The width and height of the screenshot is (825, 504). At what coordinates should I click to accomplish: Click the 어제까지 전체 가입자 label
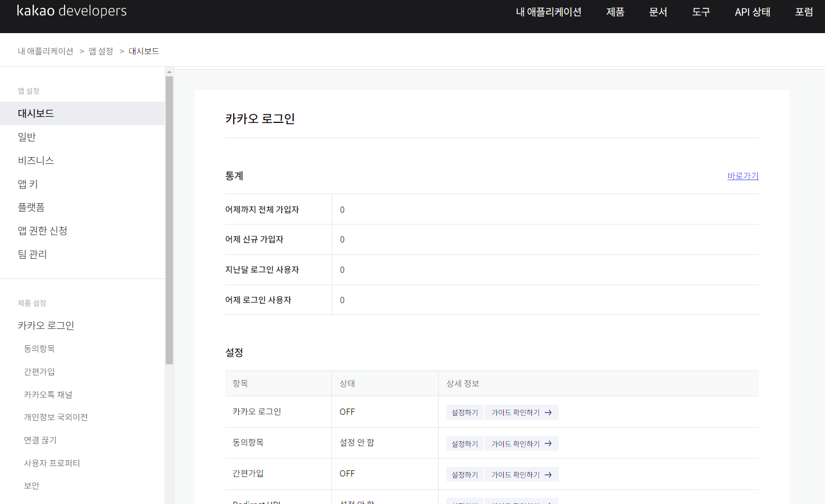coord(262,209)
